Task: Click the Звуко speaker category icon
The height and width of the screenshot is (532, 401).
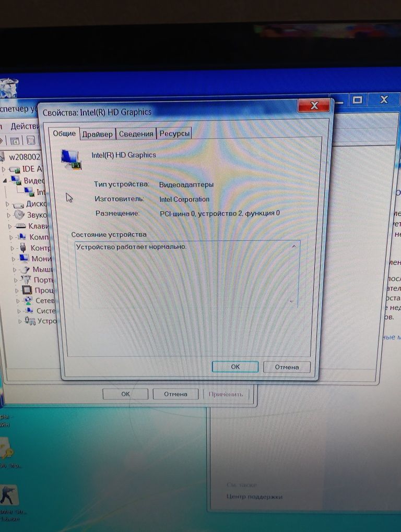Action: (19, 215)
